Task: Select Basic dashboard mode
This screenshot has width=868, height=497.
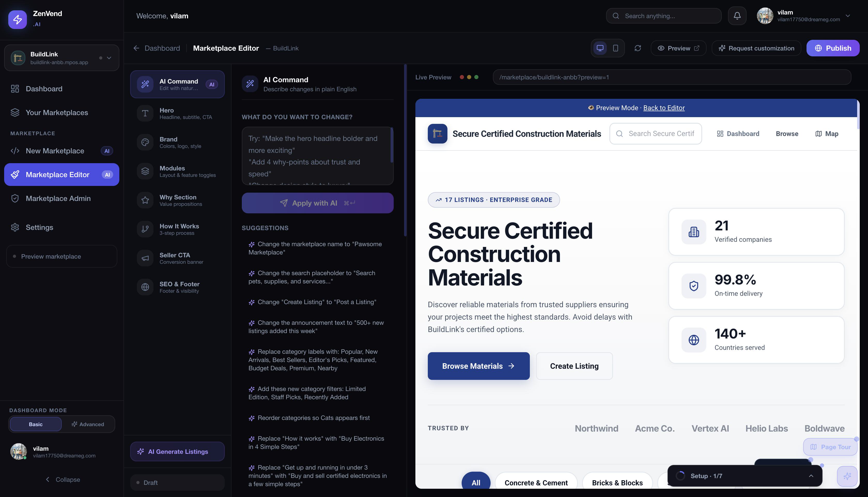Action: [x=36, y=424]
